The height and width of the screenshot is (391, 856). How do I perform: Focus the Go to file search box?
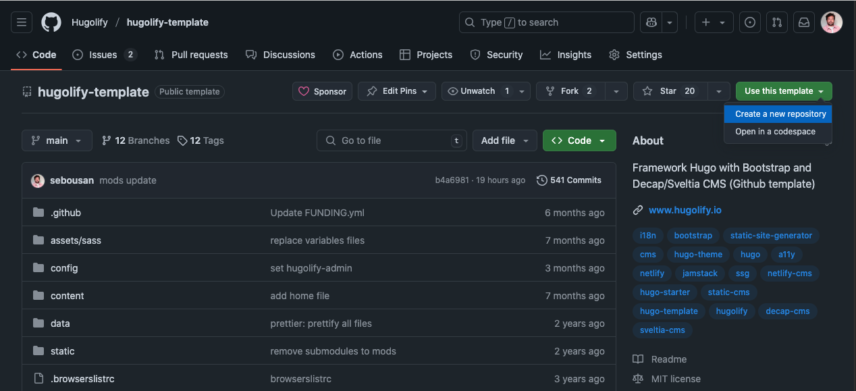391,140
